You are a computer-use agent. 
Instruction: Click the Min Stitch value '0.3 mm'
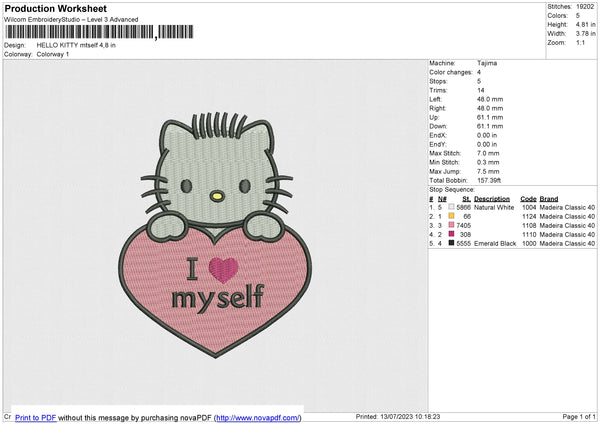point(488,162)
